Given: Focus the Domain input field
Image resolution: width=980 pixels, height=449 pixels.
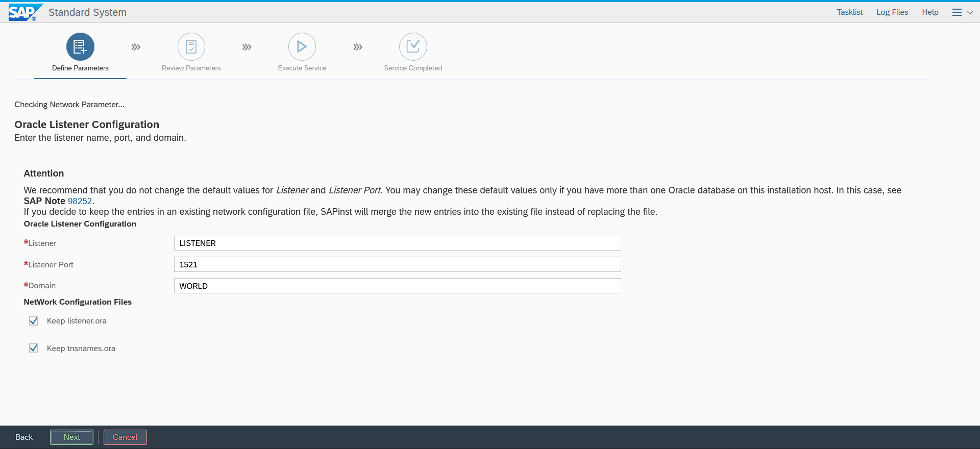Looking at the screenshot, I should [397, 286].
